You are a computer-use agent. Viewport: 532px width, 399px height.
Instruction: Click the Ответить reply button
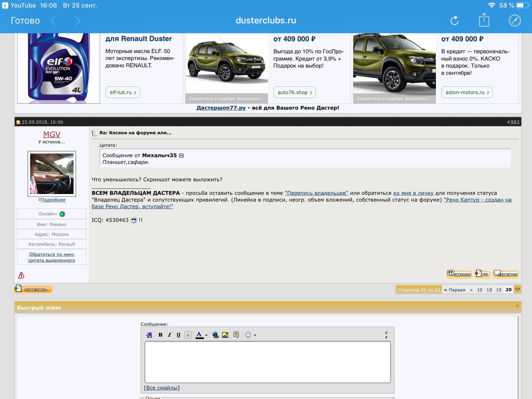pos(33,289)
